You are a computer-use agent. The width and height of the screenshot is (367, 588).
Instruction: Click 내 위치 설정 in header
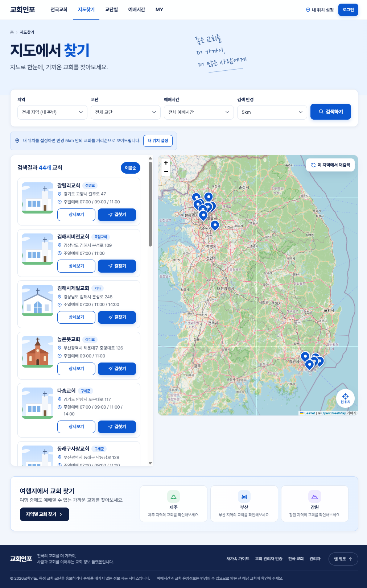[x=320, y=10]
